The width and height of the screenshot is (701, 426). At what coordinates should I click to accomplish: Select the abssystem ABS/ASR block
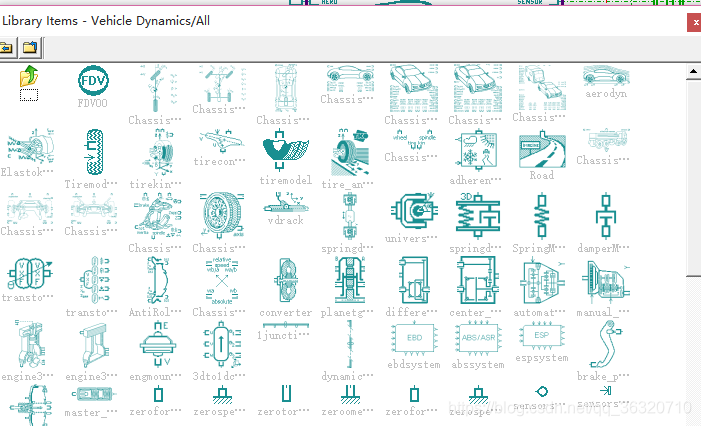pyautogui.click(x=477, y=338)
